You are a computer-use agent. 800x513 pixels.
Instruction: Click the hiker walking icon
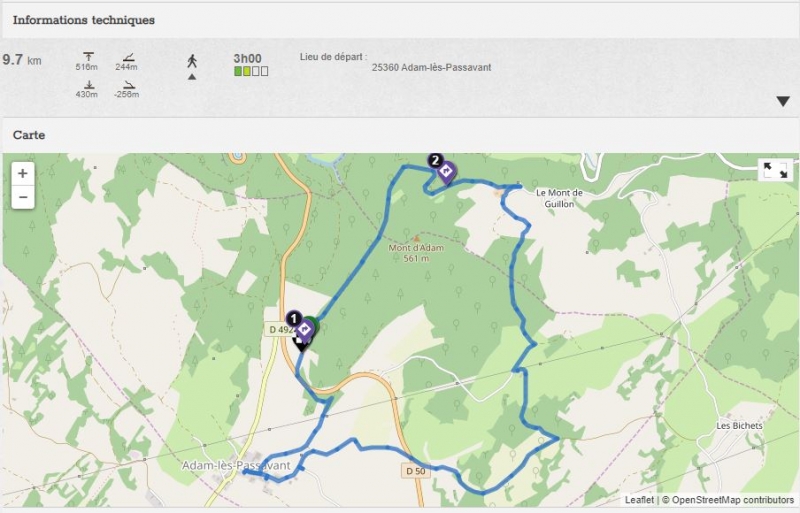click(192, 61)
